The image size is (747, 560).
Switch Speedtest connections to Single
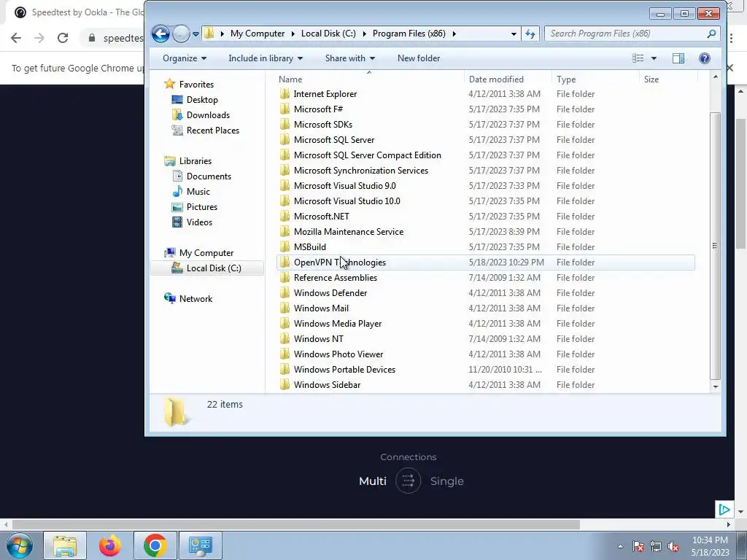coord(447,481)
